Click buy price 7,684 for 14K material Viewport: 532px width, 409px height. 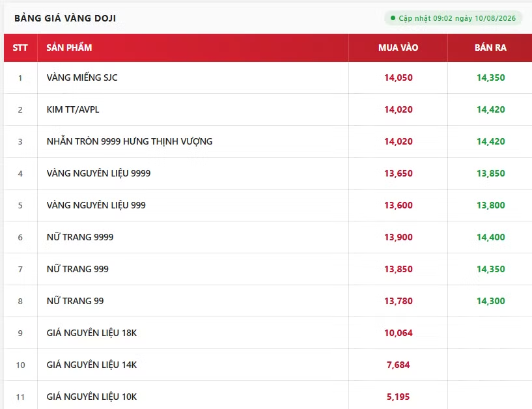coord(399,365)
